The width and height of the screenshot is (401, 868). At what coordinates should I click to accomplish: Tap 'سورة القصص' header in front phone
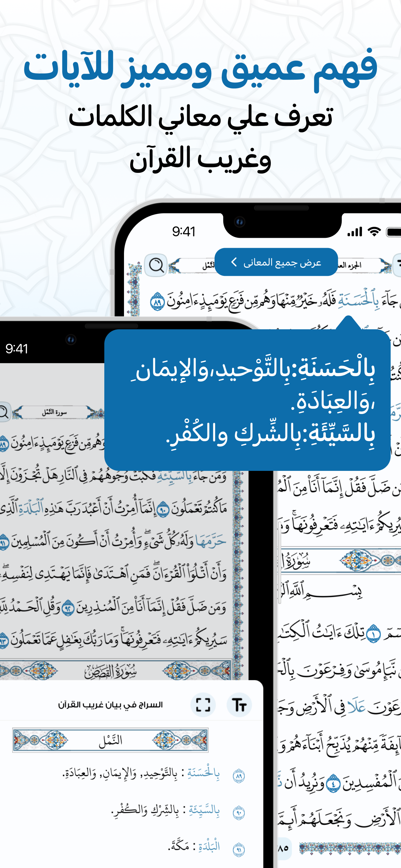click(x=110, y=672)
